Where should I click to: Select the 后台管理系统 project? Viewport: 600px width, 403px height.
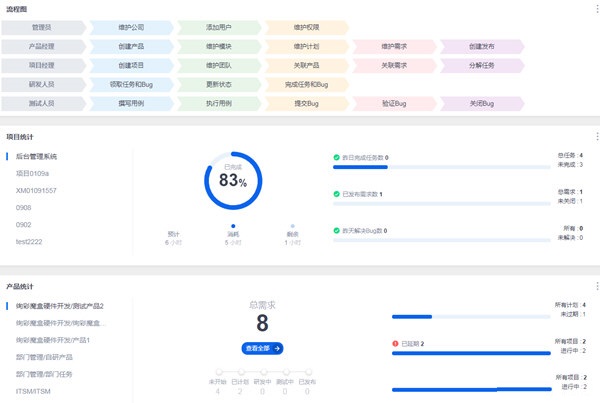coord(36,156)
